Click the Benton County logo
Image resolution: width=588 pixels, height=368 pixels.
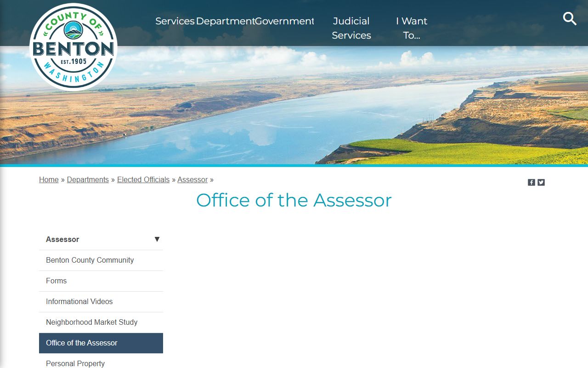coord(73,47)
